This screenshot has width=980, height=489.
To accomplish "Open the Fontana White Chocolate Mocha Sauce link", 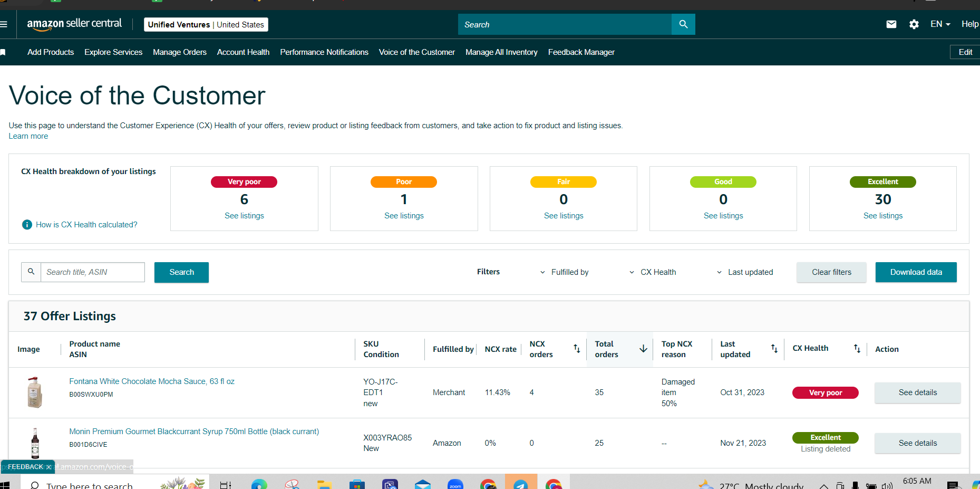I will pos(152,381).
